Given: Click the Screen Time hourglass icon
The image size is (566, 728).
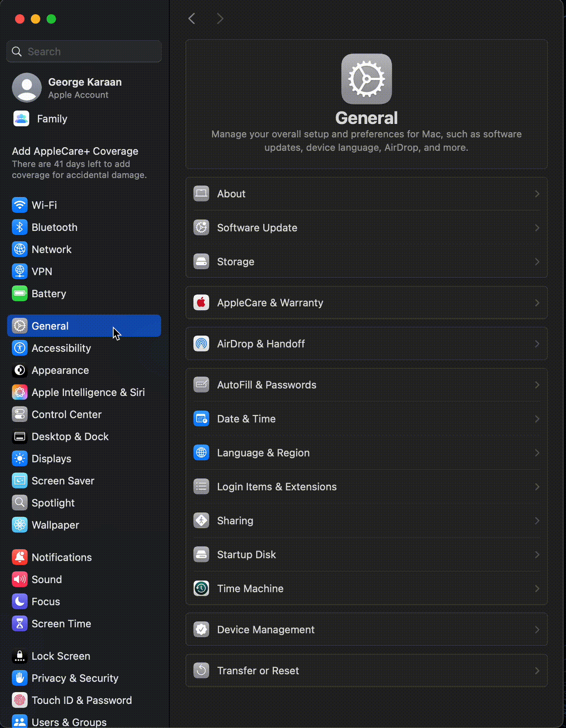Looking at the screenshot, I should 19,624.
